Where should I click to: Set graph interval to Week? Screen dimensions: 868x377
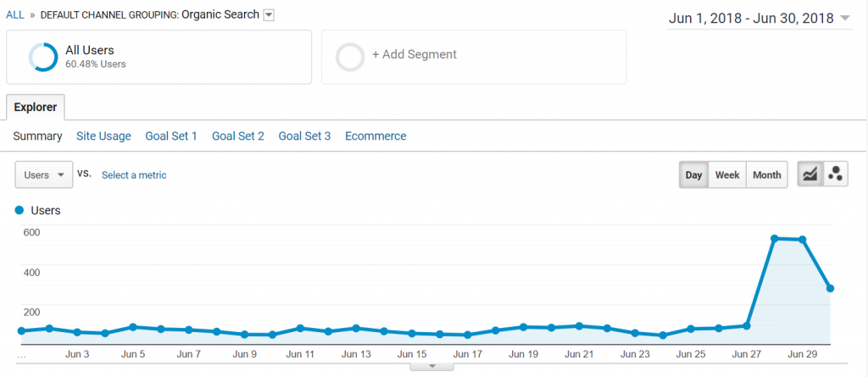727,175
